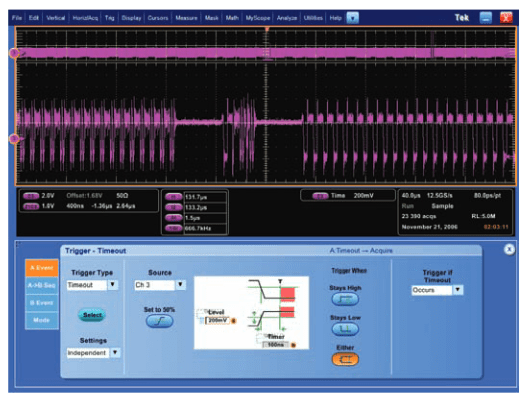
Task: Click the timeout trigger diagram
Action: click(x=252, y=313)
